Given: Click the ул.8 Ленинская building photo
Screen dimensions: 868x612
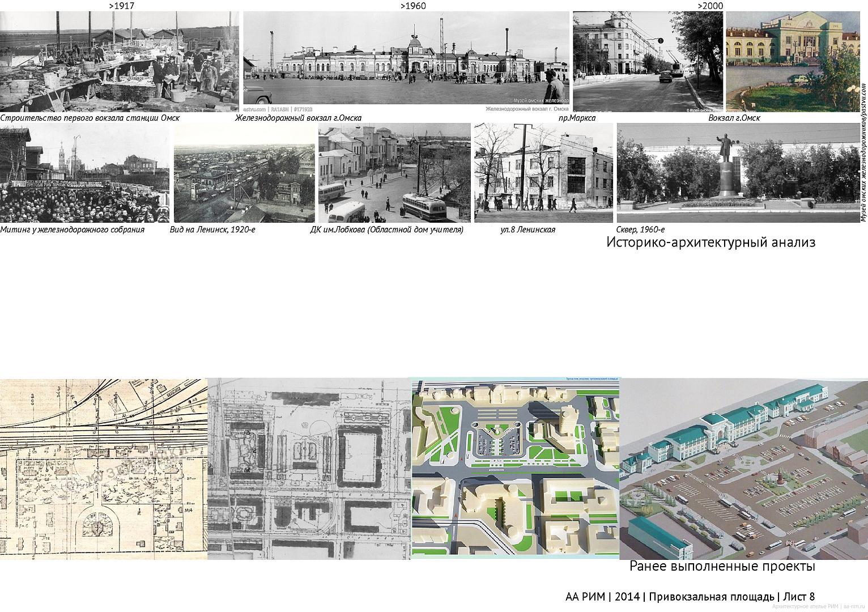Looking at the screenshot, I should pos(543,173).
